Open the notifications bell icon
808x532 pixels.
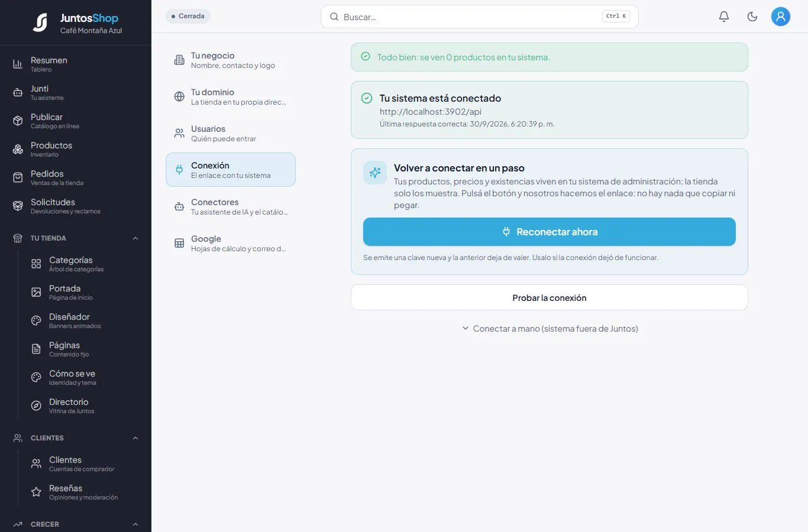point(724,17)
